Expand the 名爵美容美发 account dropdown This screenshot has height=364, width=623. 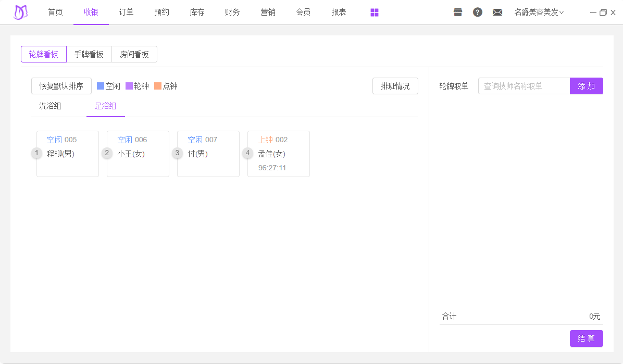pyautogui.click(x=539, y=12)
